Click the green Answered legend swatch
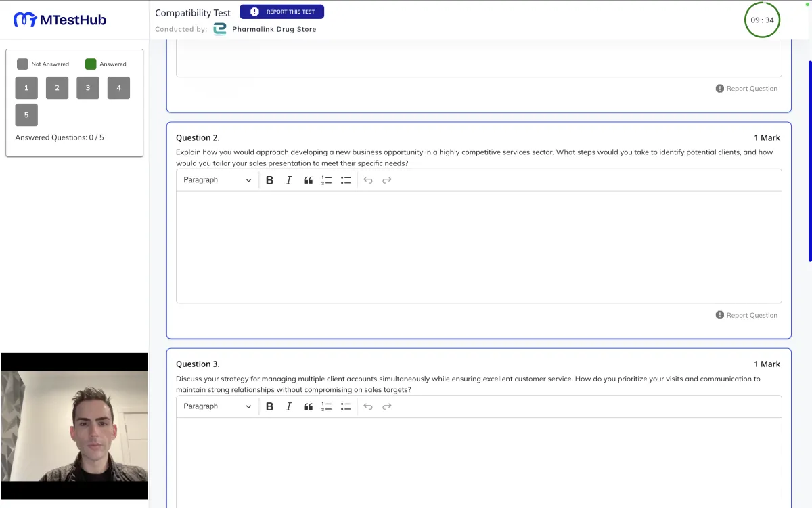 (x=91, y=64)
